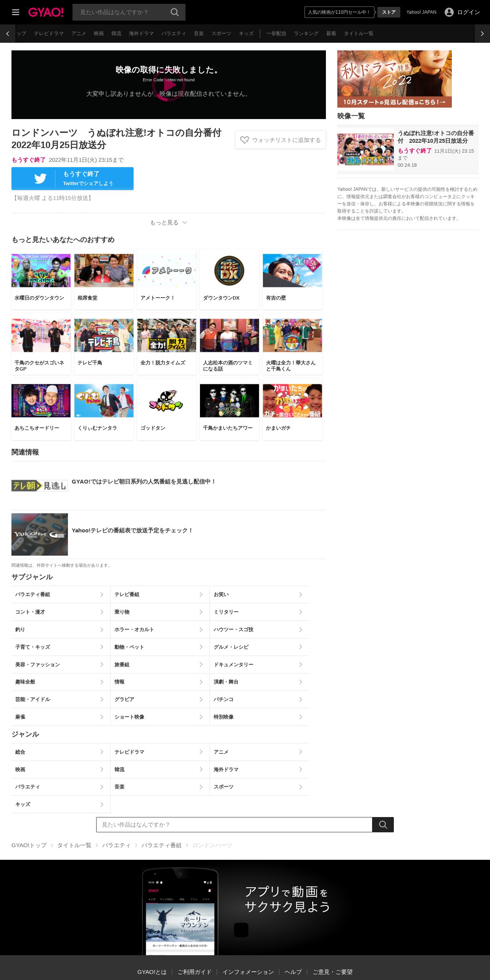Click the テレ朝見逃し logo
The image size is (490, 980).
coord(40,485)
